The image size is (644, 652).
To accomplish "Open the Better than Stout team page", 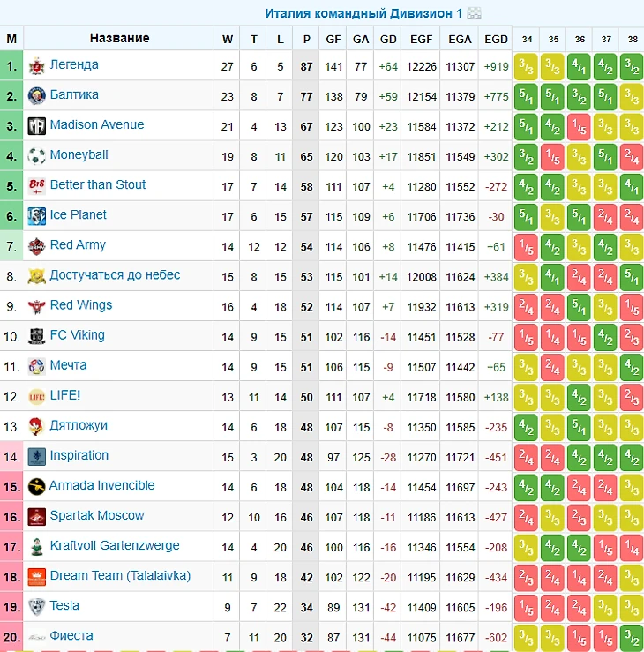I will tap(98, 184).
